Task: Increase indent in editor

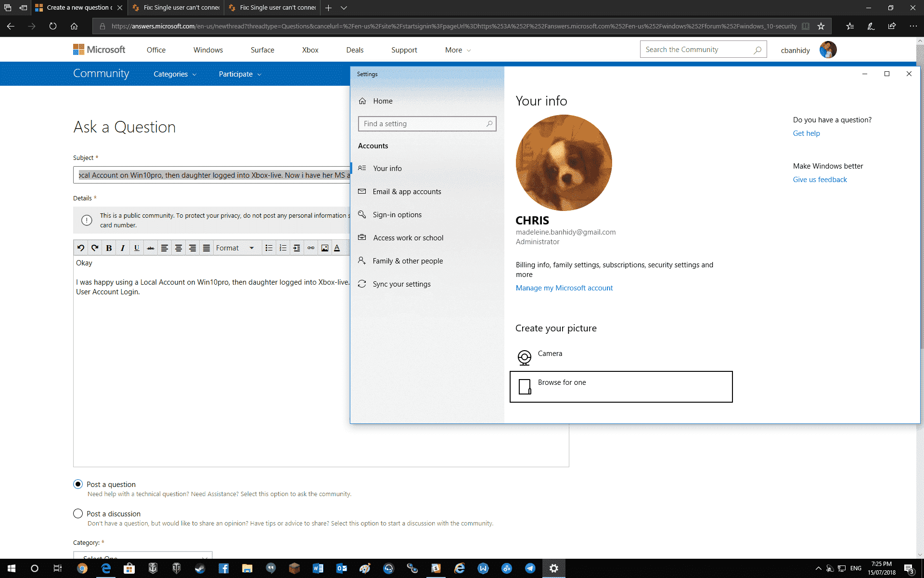Action: [297, 248]
